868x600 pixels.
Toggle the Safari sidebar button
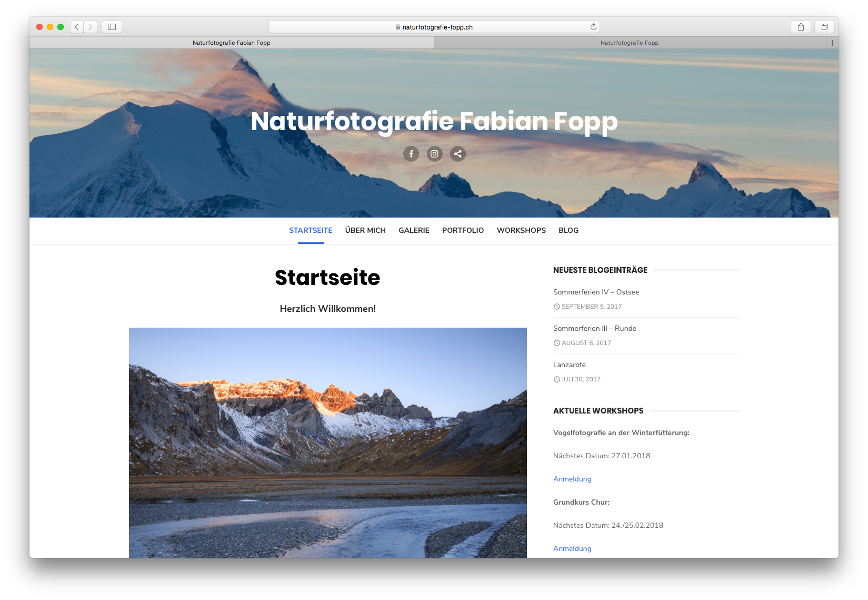[112, 27]
